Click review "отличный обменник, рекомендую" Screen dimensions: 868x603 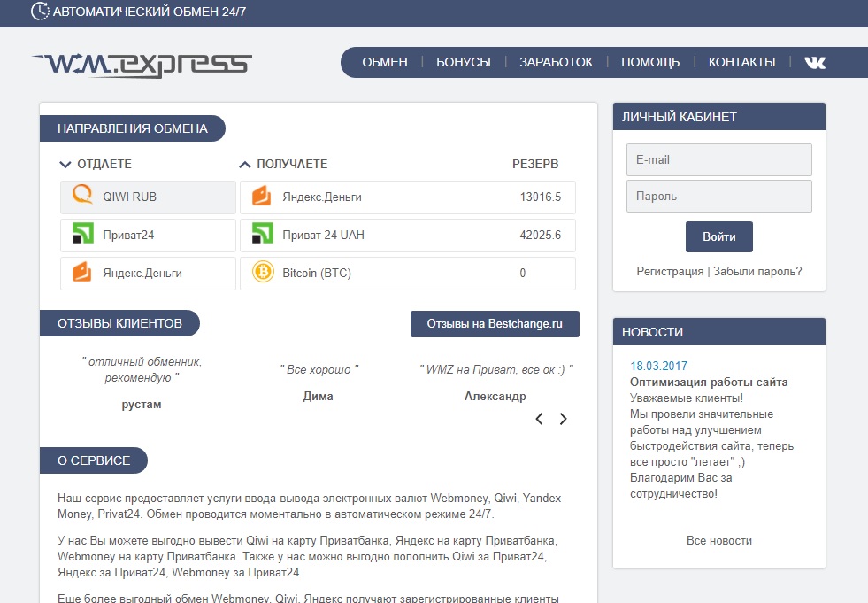pos(142,369)
